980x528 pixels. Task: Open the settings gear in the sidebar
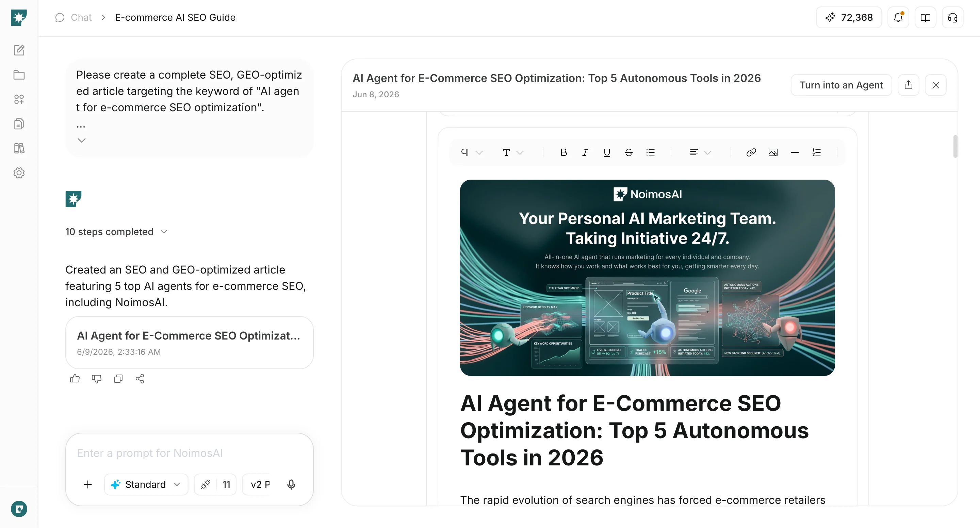(x=19, y=173)
